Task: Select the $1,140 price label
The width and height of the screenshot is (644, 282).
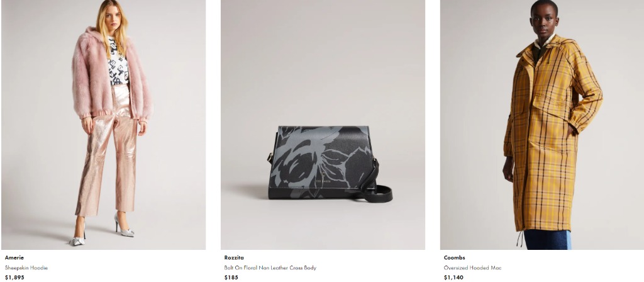Action: 453,278
